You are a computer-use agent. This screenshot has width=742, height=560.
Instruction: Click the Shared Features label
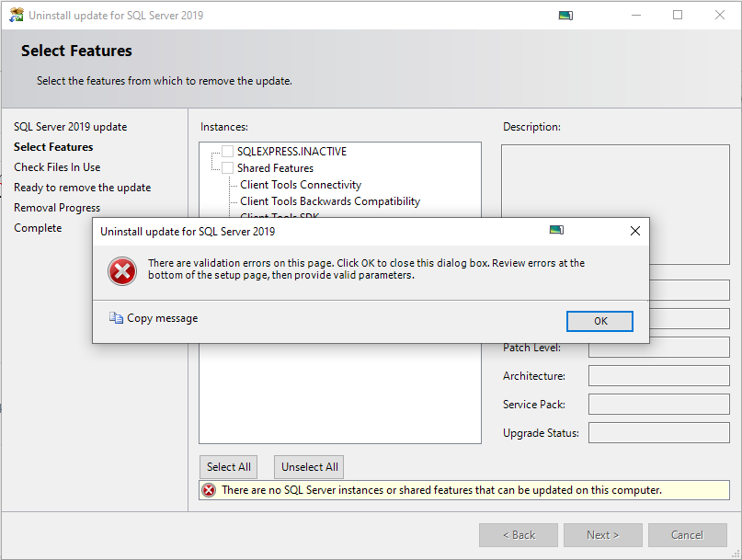click(x=276, y=168)
